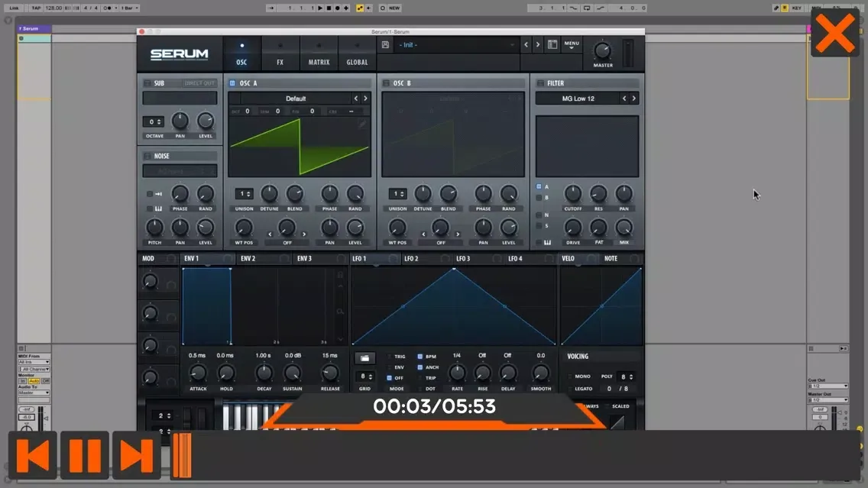Image resolution: width=868 pixels, height=488 pixels.
Task: Select next filter type arrow
Action: point(634,99)
